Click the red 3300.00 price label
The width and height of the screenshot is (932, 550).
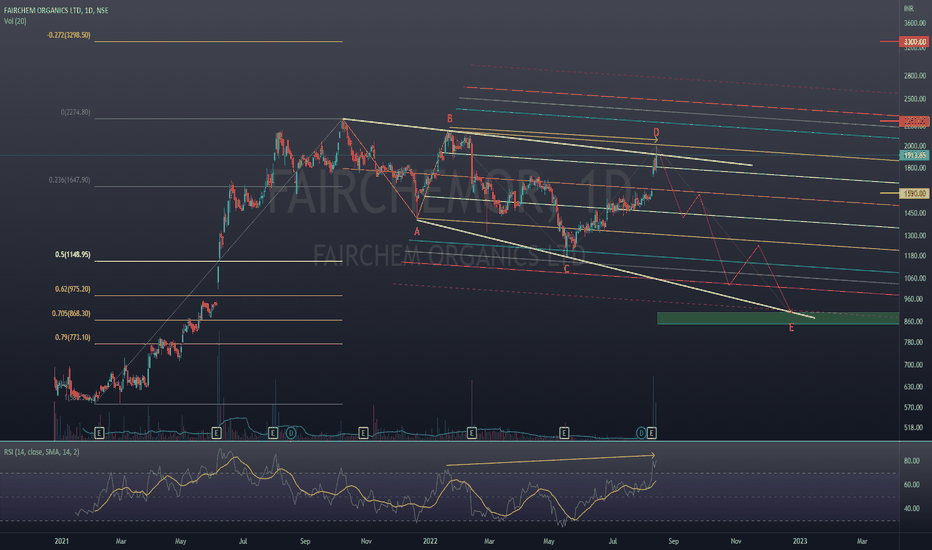[915, 42]
